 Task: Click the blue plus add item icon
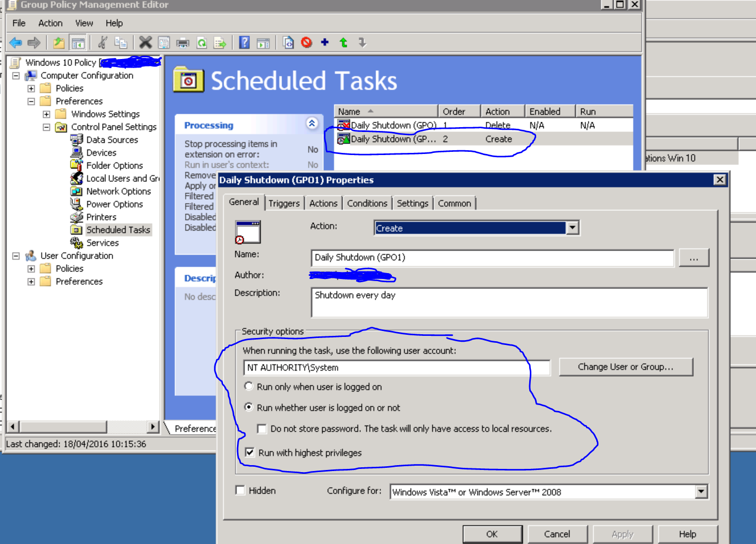[325, 42]
